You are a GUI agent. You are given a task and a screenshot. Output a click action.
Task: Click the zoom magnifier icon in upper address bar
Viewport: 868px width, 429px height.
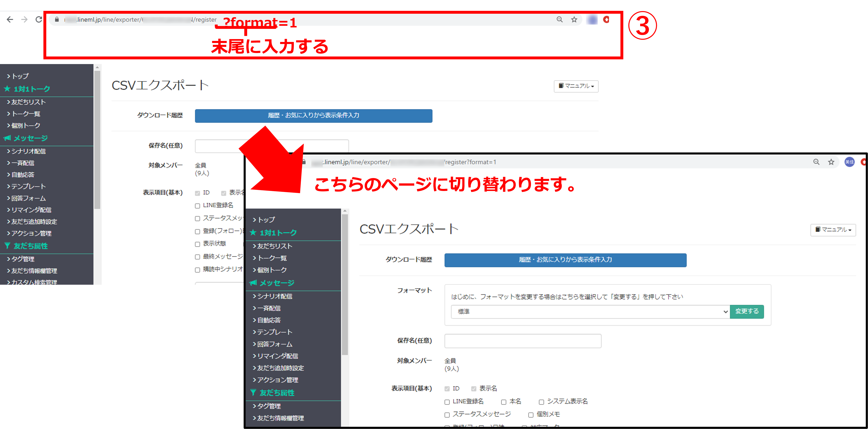(x=560, y=19)
